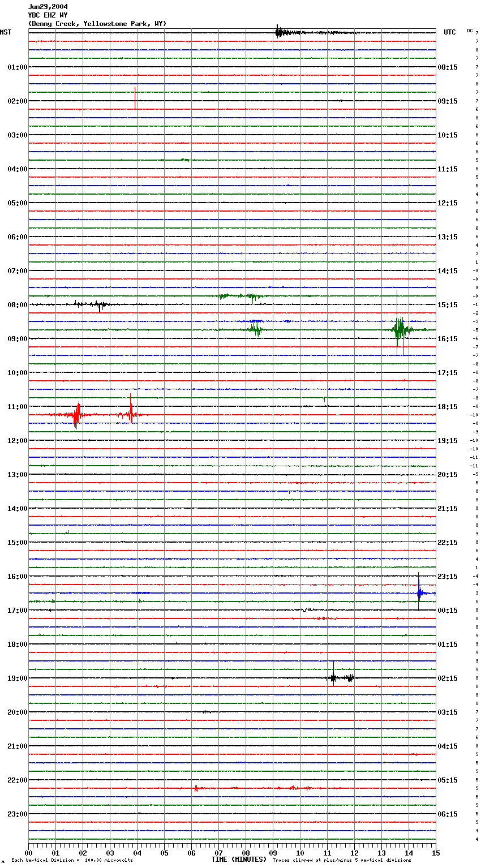Click minute tick '07' on the bottom axis
Screen dimensions: 481x868
coord(218,853)
